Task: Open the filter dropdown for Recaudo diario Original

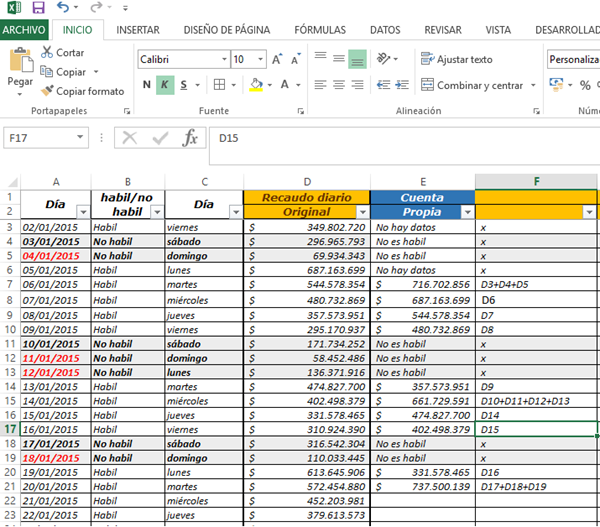Action: pos(362,212)
